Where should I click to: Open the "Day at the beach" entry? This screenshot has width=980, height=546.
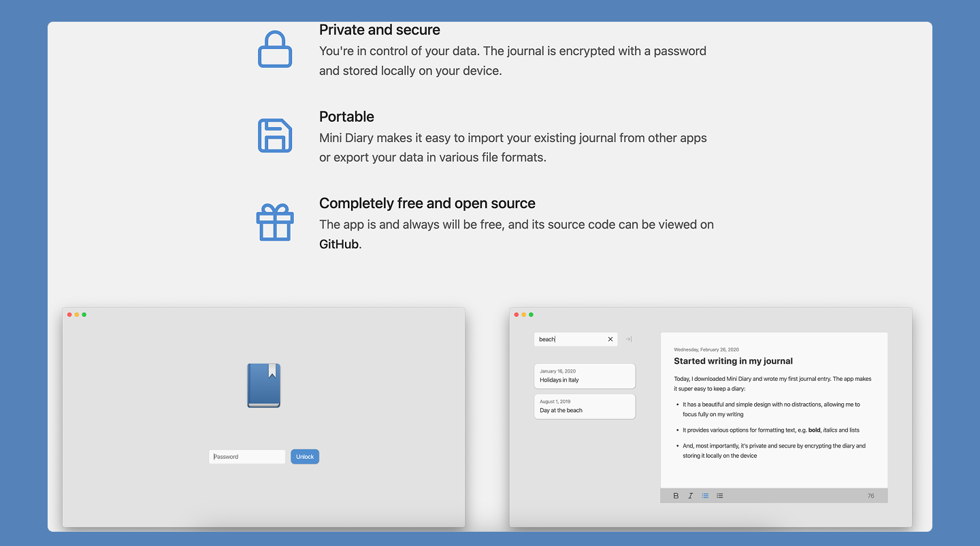pyautogui.click(x=585, y=407)
